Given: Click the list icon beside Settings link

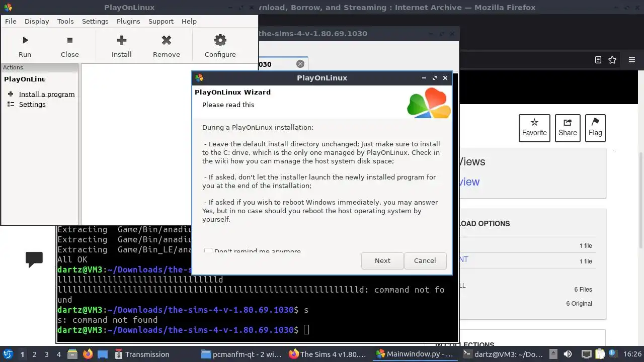Looking at the screenshot, I should coord(11,104).
